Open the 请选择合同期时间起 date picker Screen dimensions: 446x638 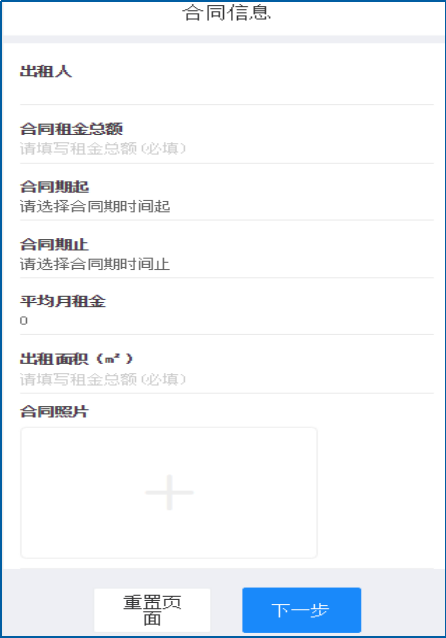coord(227,207)
